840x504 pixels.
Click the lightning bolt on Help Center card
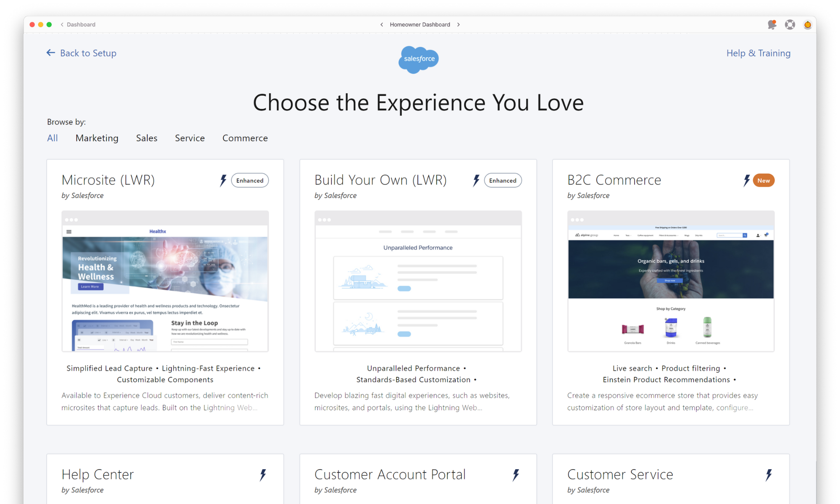click(x=262, y=475)
